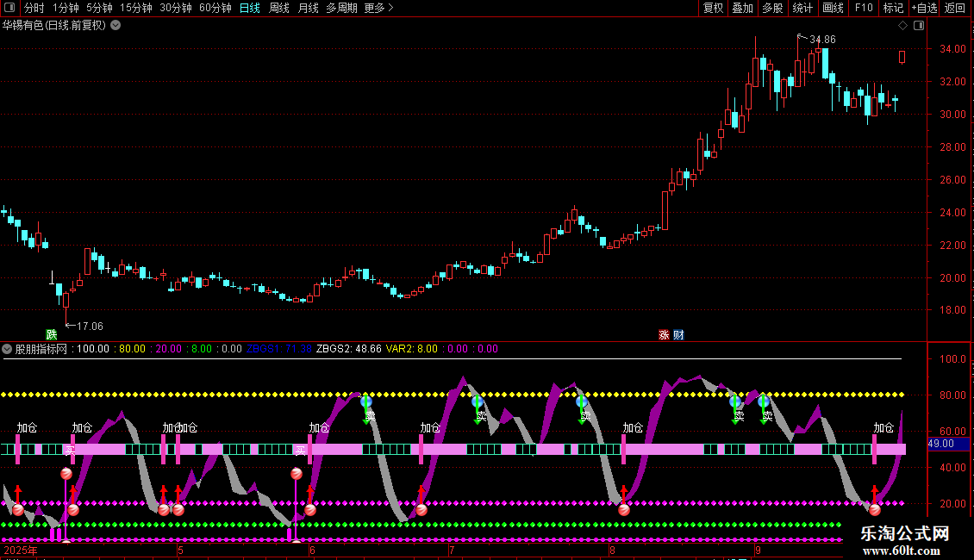Add stock via +自选
The width and height of the screenshot is (974, 560).
click(924, 8)
